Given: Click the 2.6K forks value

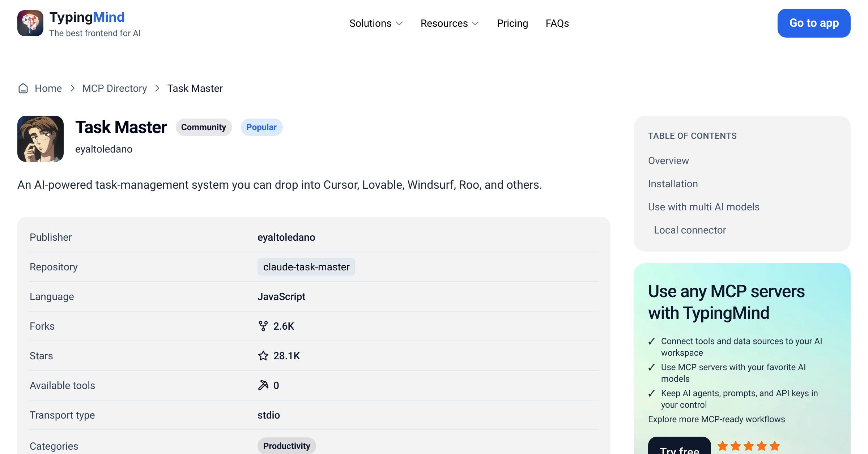Looking at the screenshot, I should (284, 326).
